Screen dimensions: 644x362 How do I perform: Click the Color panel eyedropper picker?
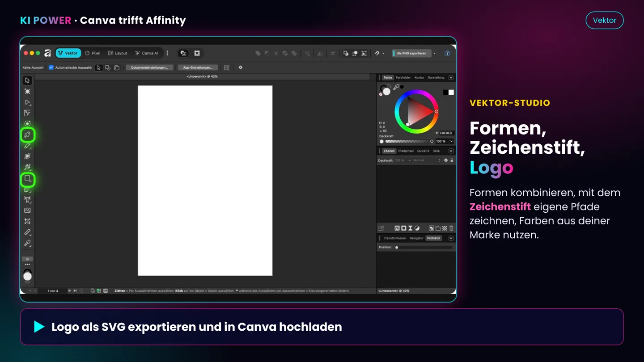pyautogui.click(x=396, y=87)
